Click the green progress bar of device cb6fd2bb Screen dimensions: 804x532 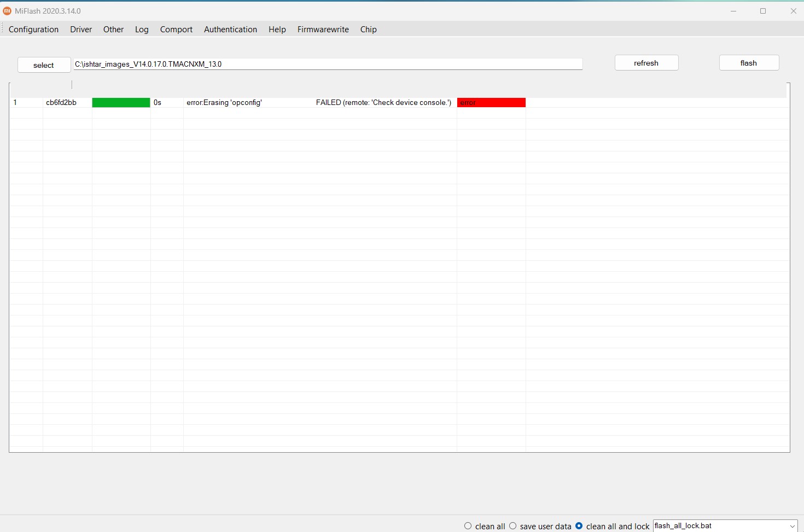(121, 103)
